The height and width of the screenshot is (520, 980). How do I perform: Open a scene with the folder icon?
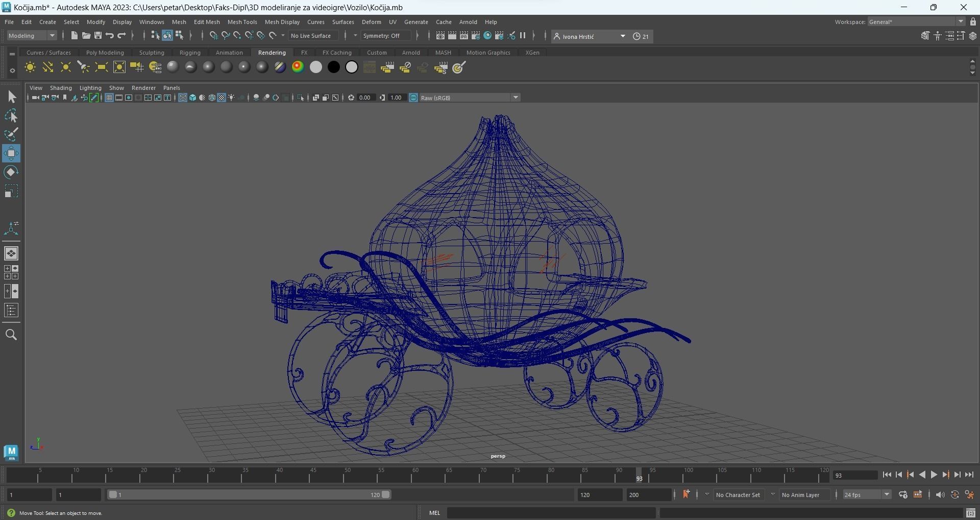point(86,36)
